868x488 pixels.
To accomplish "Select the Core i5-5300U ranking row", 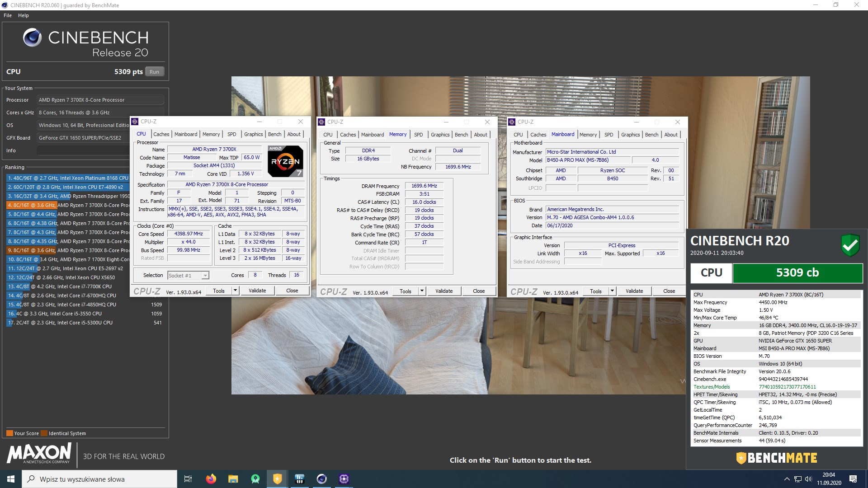I will [x=85, y=323].
